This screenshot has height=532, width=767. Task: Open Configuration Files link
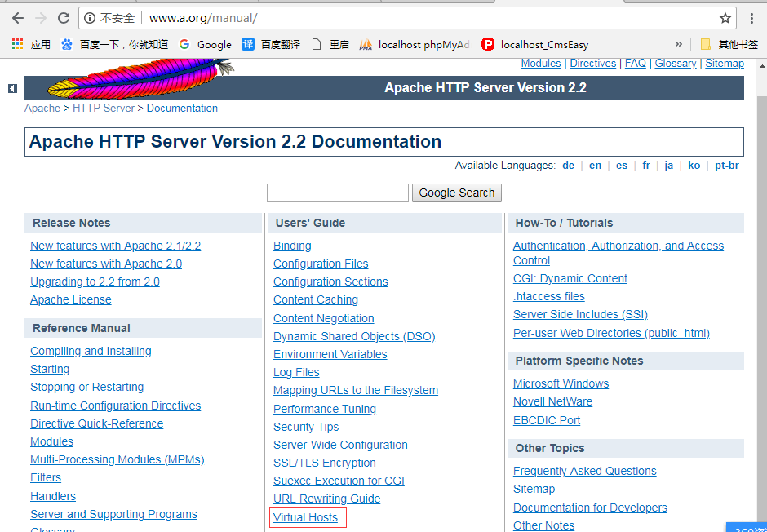[x=321, y=264]
